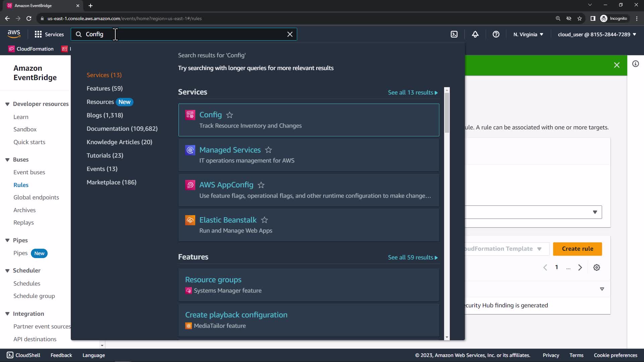
Task: Open the rules table settings gear icon
Action: [596, 267]
